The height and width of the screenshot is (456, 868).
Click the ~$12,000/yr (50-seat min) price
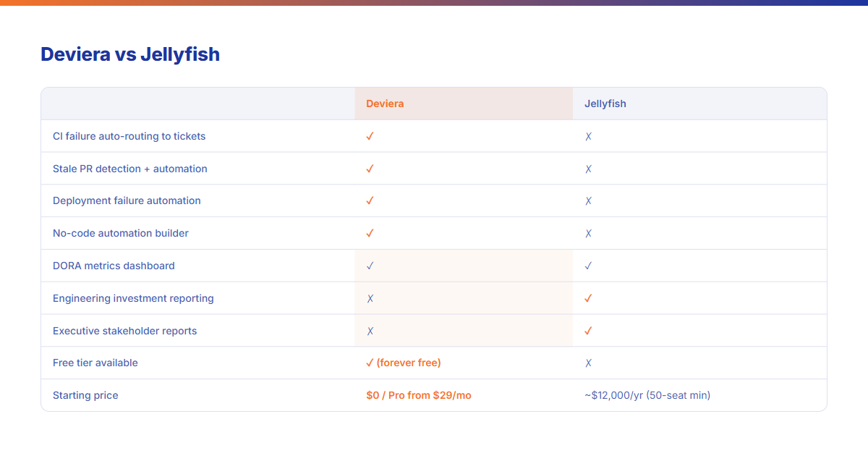tap(647, 395)
